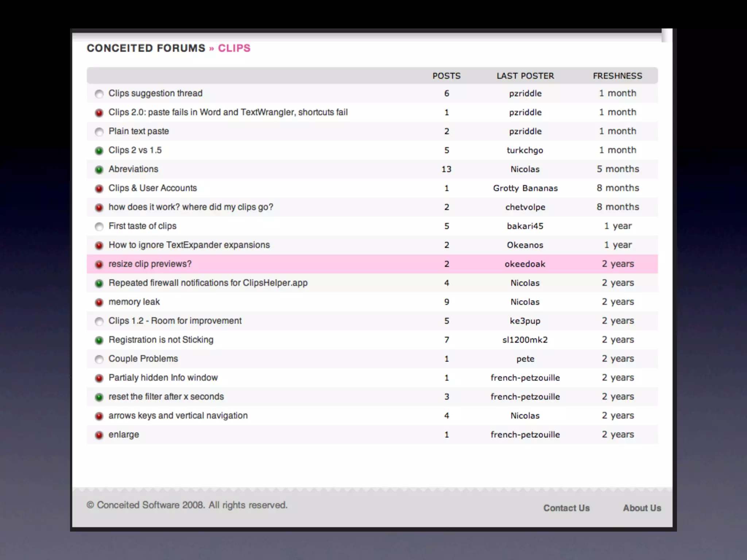Click green icon beside Clips 2 vs 1.5
The image size is (747, 560).
tap(99, 151)
